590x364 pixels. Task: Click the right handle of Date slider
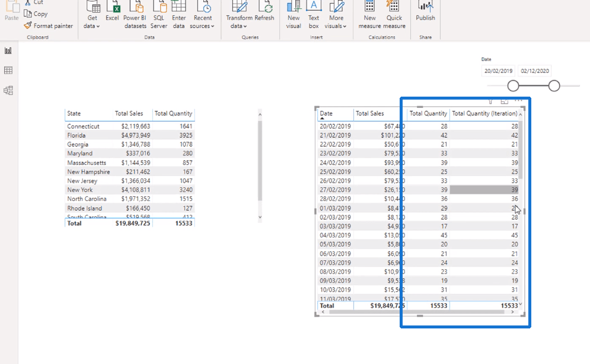click(x=554, y=86)
